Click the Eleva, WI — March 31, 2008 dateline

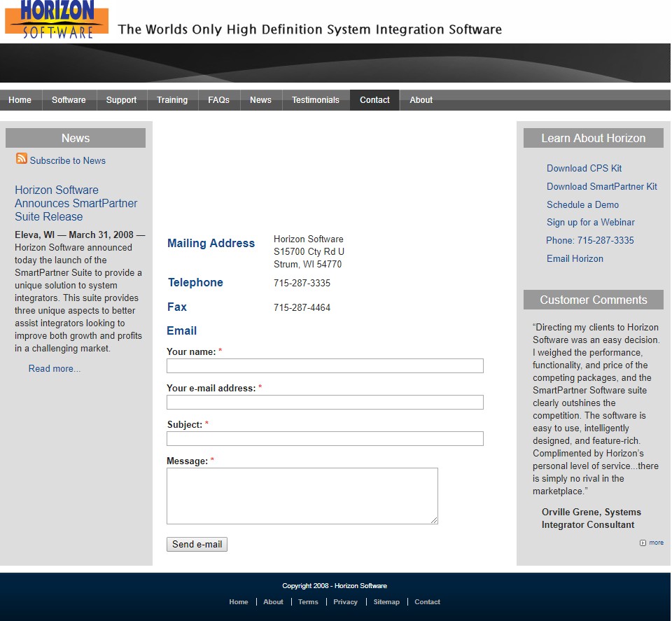tap(80, 235)
